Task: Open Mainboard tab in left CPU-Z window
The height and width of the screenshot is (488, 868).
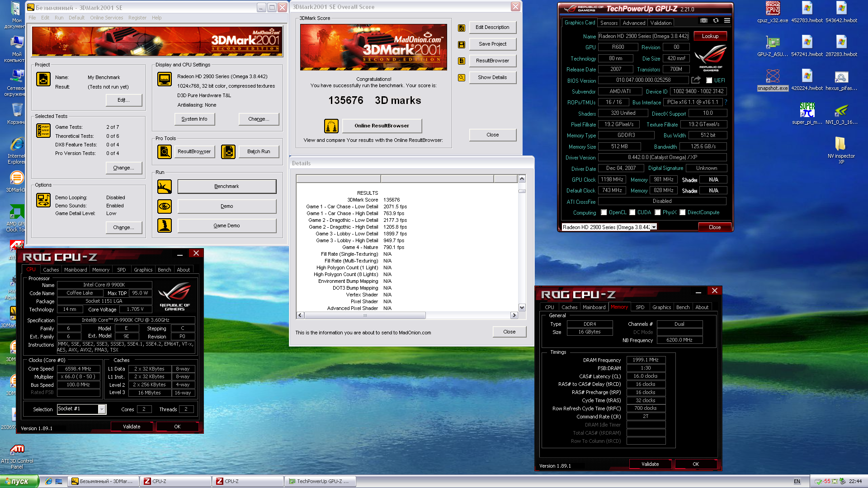Action: pos(75,270)
